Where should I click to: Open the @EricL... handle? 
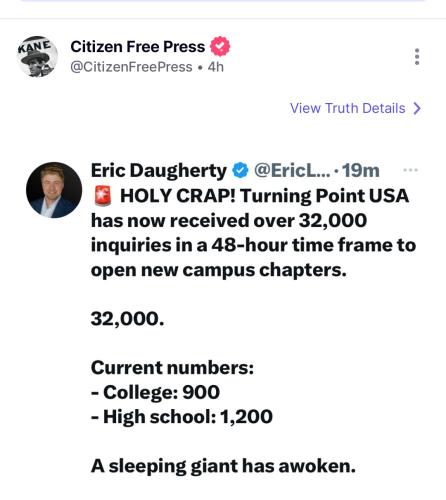(292, 171)
